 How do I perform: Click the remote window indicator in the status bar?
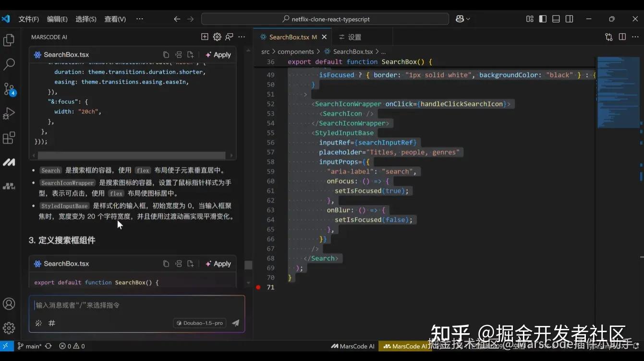6,346
